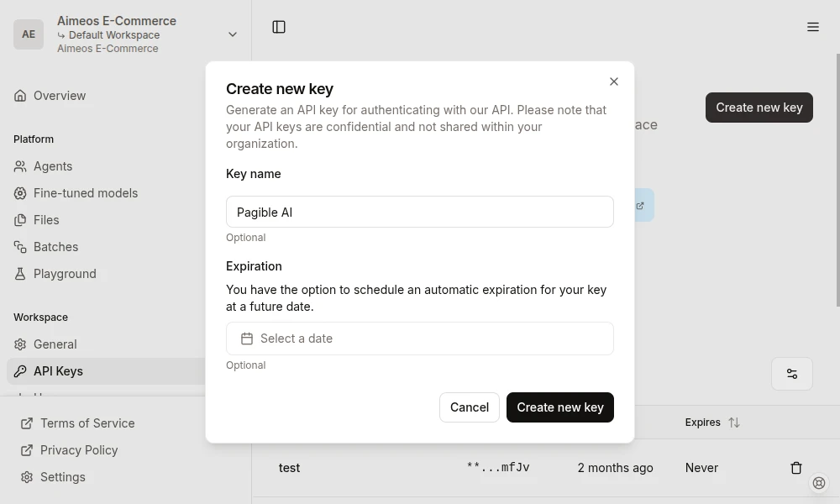Expand the Aimeos E-Commerce workspace switcher

coord(232,34)
